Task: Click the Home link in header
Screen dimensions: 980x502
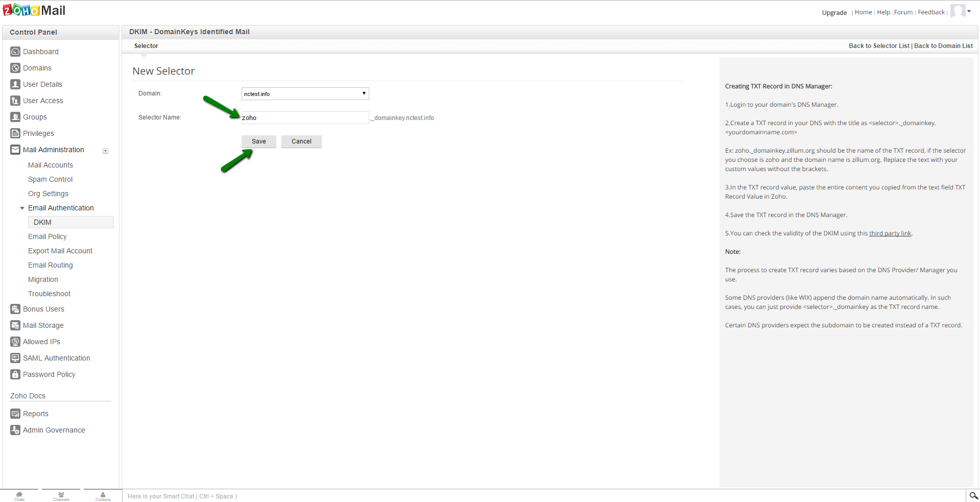Action: tap(864, 12)
